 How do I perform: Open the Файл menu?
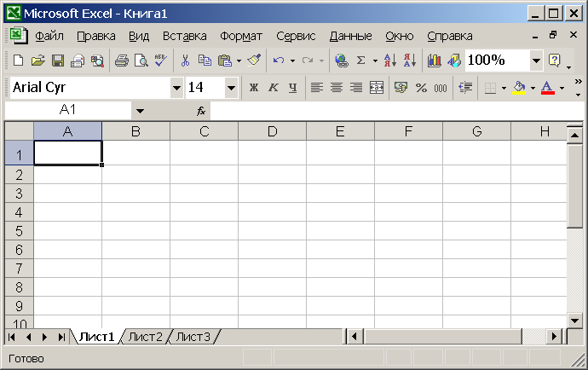(x=49, y=36)
